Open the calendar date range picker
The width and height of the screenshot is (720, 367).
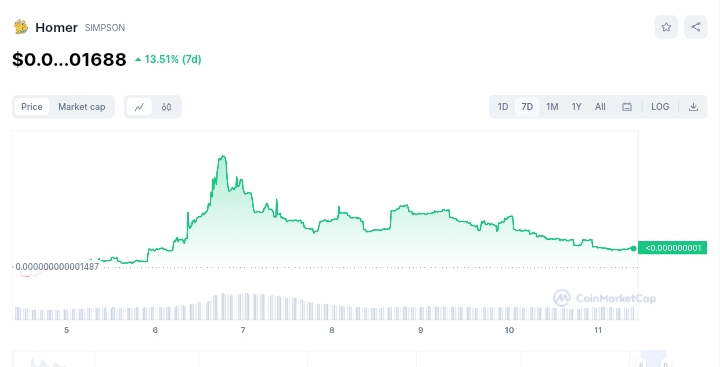point(627,107)
